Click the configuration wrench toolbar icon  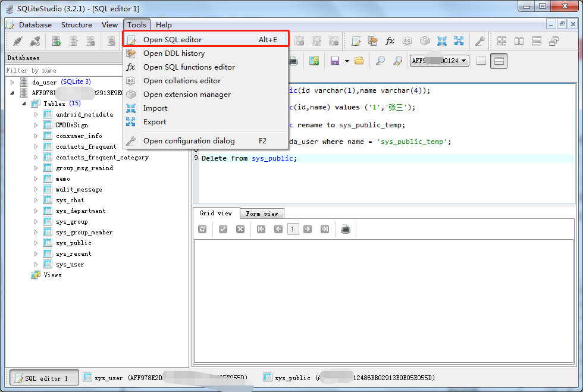[480, 41]
